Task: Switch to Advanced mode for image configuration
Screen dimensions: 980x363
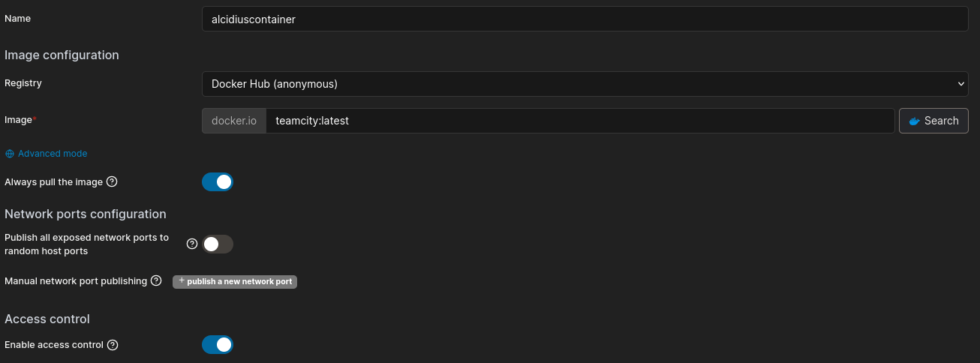Action: click(53, 154)
